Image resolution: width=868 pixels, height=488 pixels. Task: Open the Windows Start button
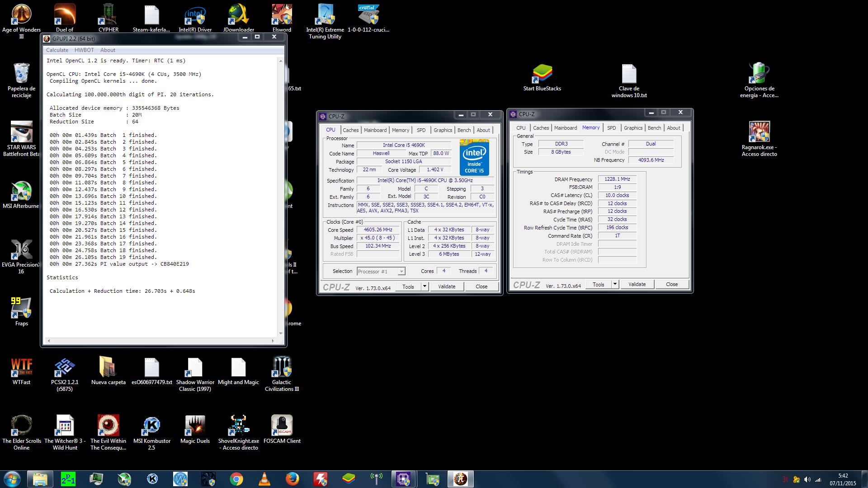tap(12, 479)
